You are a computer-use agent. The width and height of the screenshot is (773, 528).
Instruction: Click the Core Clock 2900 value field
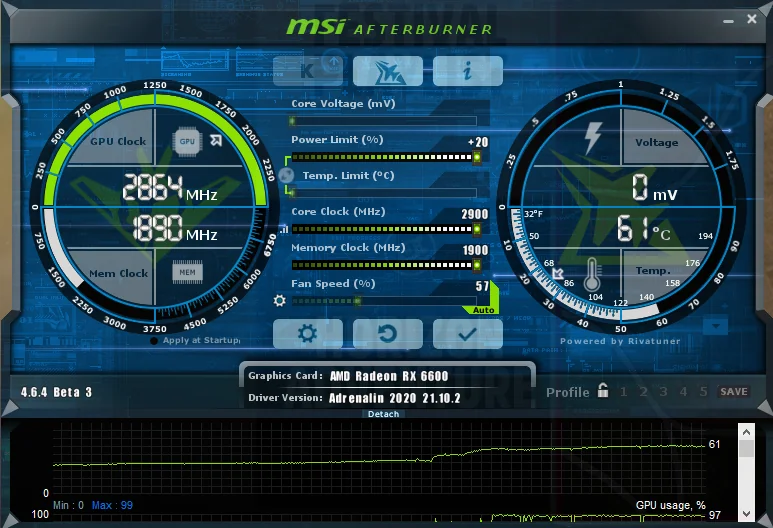pos(474,214)
